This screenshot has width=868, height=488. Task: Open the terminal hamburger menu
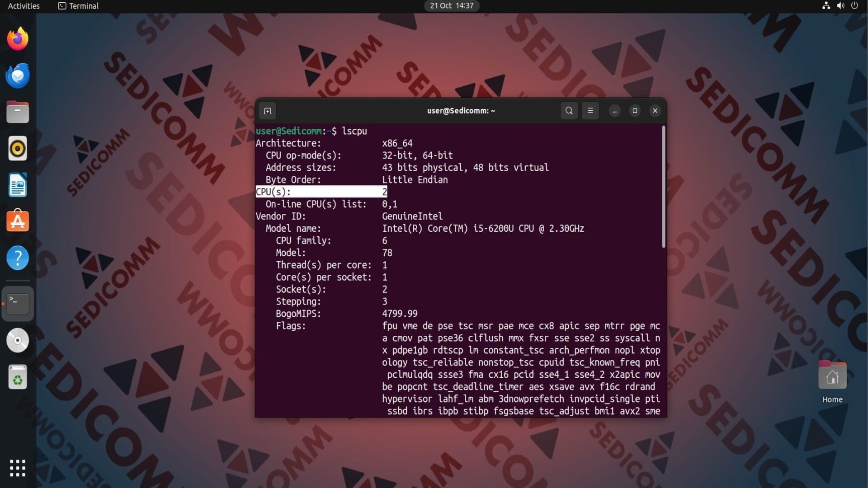click(590, 111)
